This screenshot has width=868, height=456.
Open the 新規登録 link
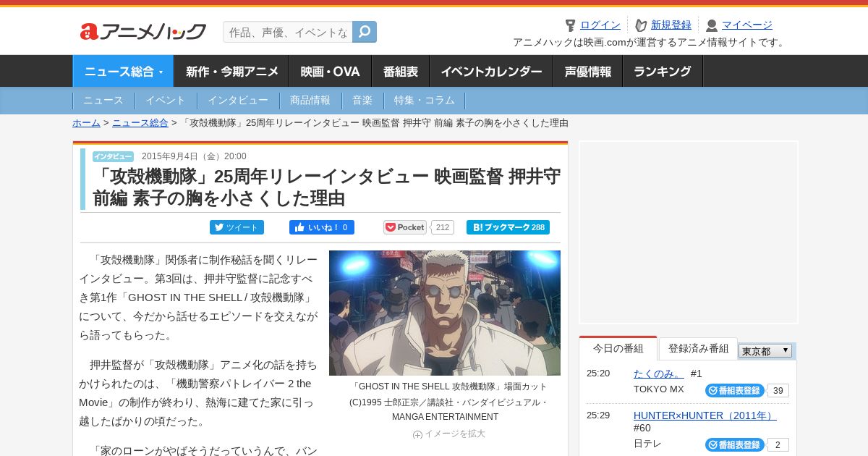coord(671,25)
